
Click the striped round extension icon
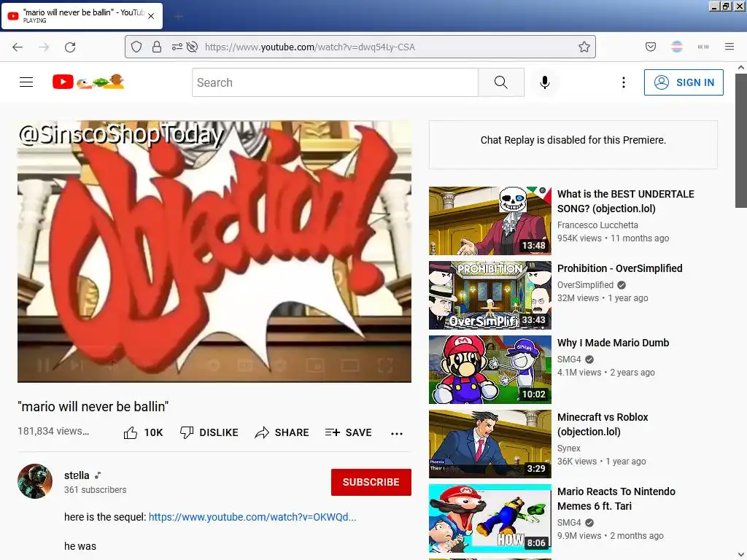[x=676, y=47]
